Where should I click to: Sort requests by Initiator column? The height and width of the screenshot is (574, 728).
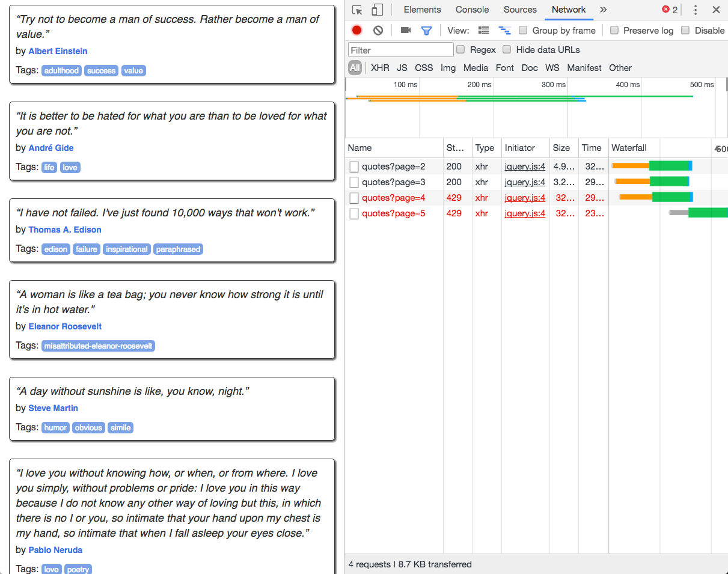[x=525, y=148]
